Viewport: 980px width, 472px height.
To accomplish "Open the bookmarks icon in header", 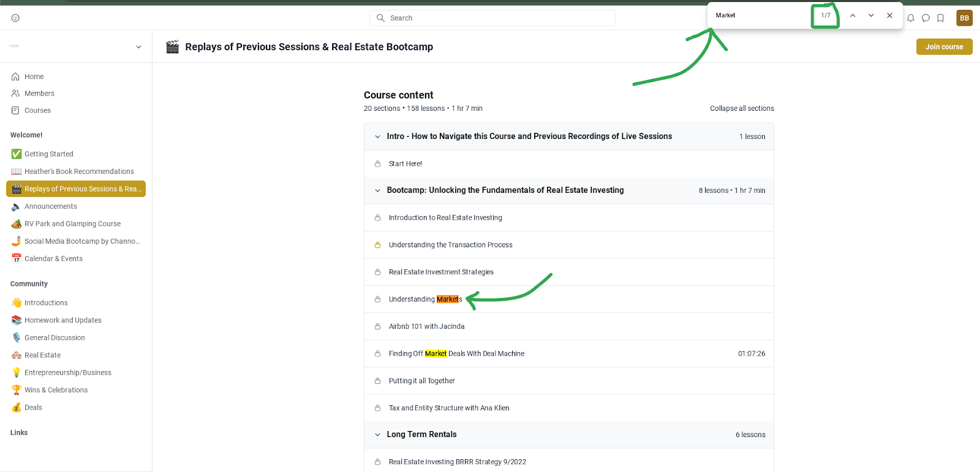I will [941, 18].
